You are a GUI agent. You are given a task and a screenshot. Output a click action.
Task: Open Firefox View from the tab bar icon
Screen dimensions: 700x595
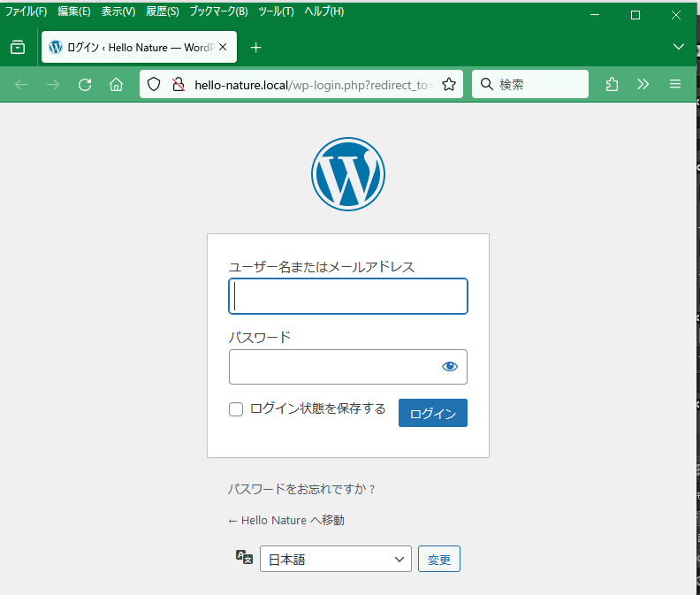point(18,48)
